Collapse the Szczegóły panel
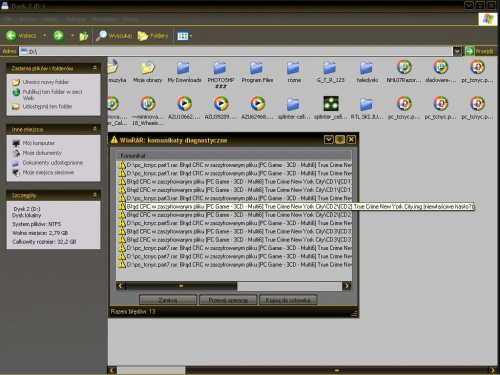Image resolution: width=500 pixels, height=375 pixels. [95, 195]
